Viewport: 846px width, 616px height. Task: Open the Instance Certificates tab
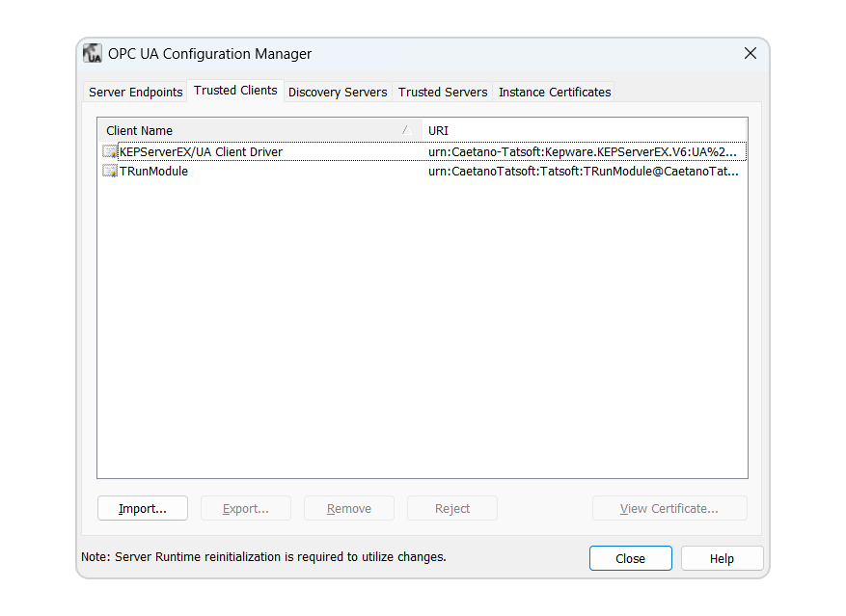[x=555, y=93]
